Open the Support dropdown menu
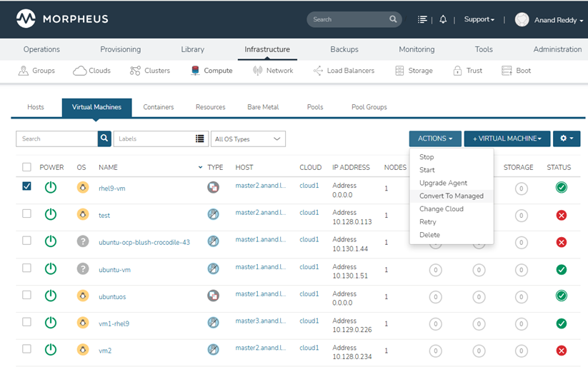Screen dimensions: 588x367 click(x=479, y=20)
